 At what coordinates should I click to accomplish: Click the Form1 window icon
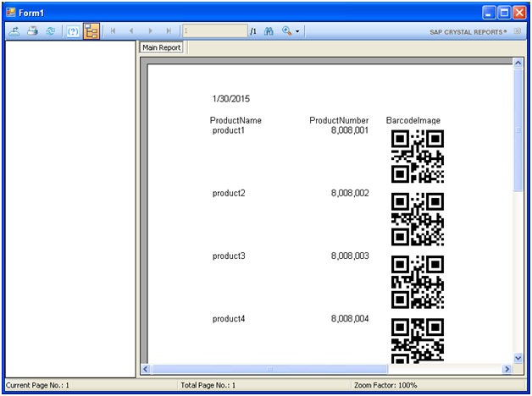pos(11,13)
